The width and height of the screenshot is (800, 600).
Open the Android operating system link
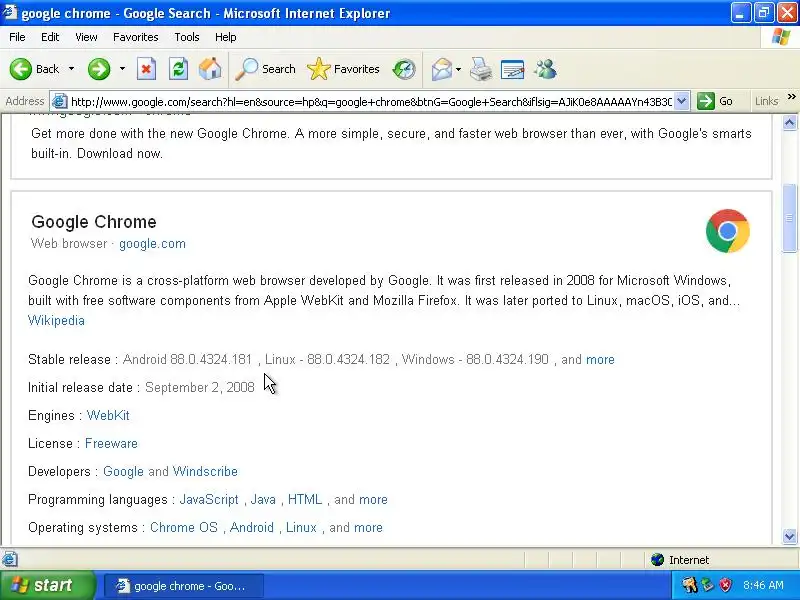[x=252, y=528]
